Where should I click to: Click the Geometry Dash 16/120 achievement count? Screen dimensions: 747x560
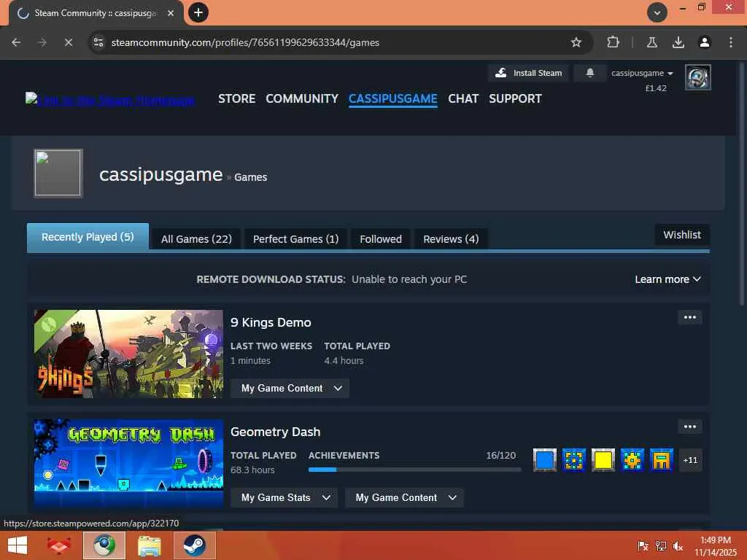point(500,455)
